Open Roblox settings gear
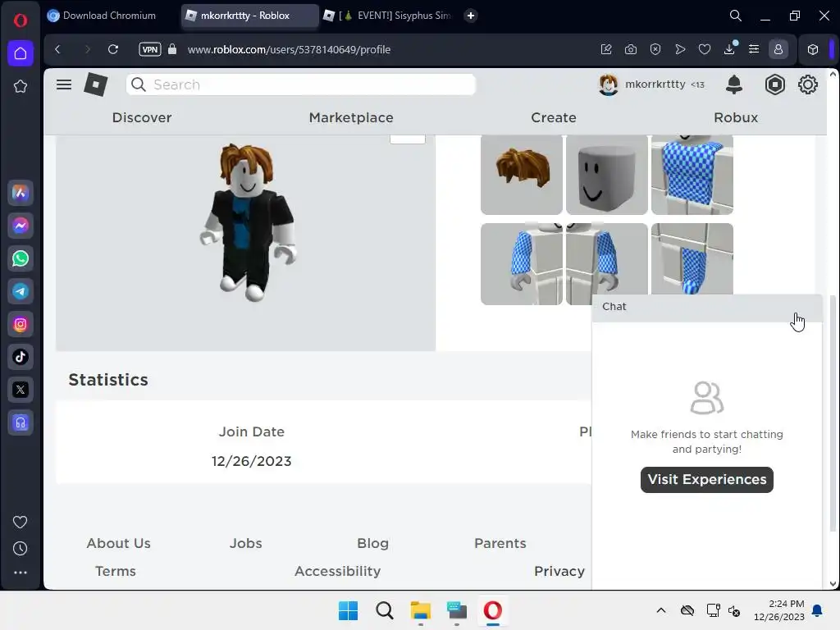 pyautogui.click(x=807, y=84)
